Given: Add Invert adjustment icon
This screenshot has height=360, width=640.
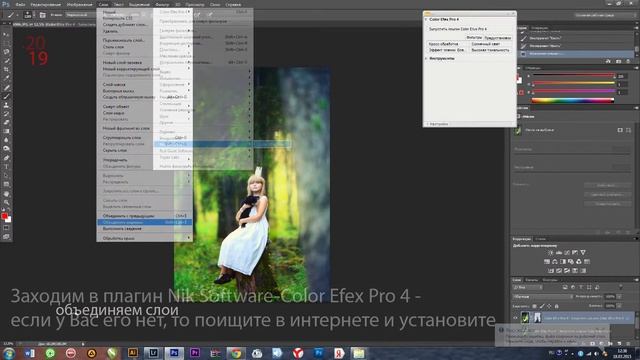Looking at the screenshot, I should [551, 271].
